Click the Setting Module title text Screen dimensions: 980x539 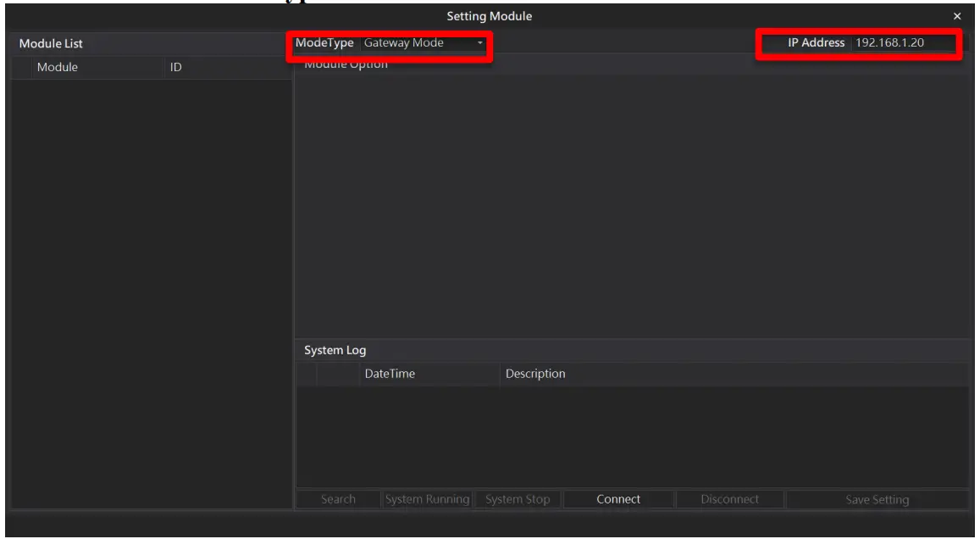490,16
